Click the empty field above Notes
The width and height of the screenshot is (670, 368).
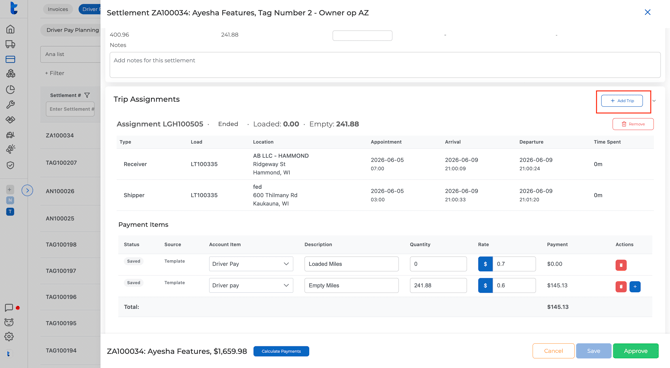[x=362, y=35]
